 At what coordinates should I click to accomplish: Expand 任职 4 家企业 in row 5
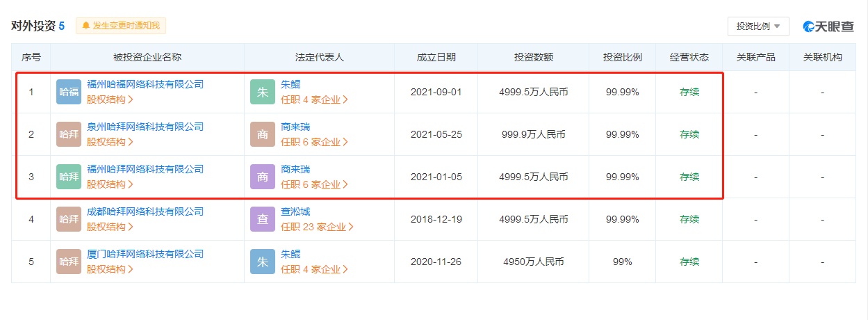314,269
